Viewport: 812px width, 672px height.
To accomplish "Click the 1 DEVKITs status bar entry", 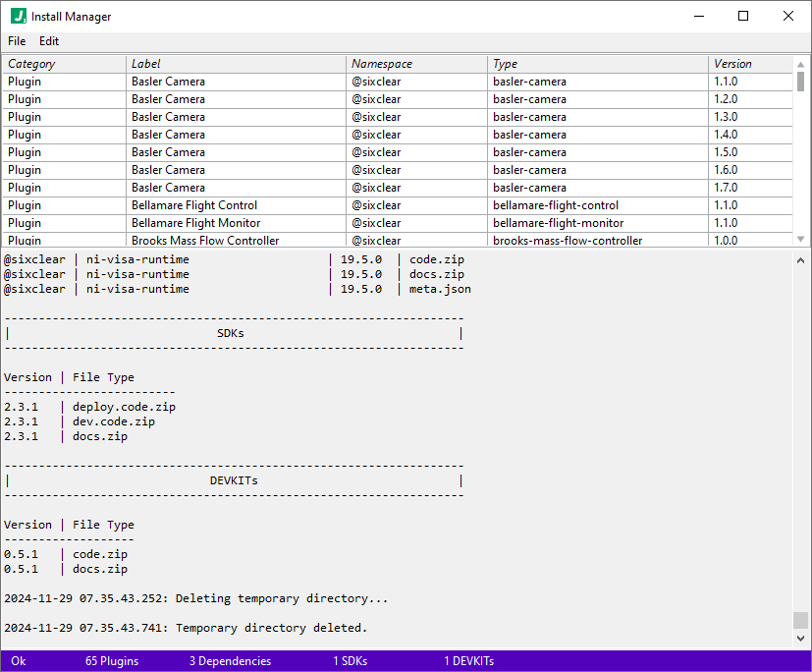I will [470, 661].
